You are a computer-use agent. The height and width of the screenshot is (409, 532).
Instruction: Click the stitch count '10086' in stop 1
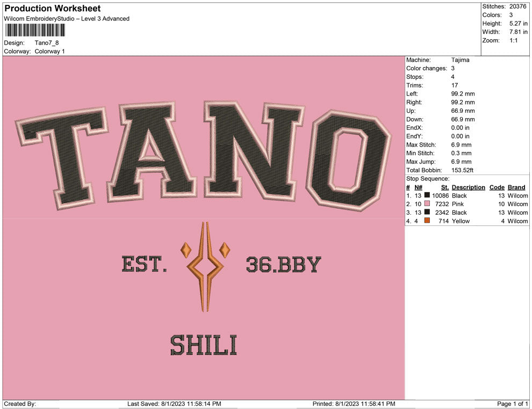pyautogui.click(x=441, y=195)
